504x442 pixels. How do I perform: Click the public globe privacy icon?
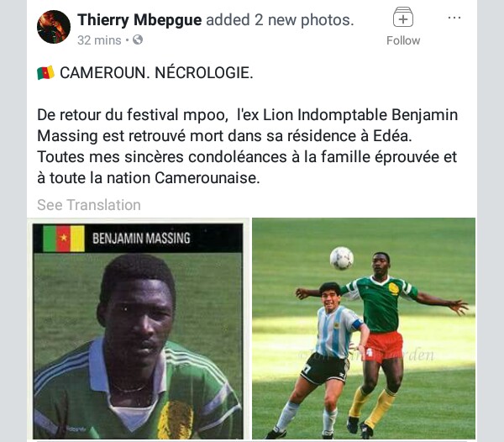pos(138,39)
